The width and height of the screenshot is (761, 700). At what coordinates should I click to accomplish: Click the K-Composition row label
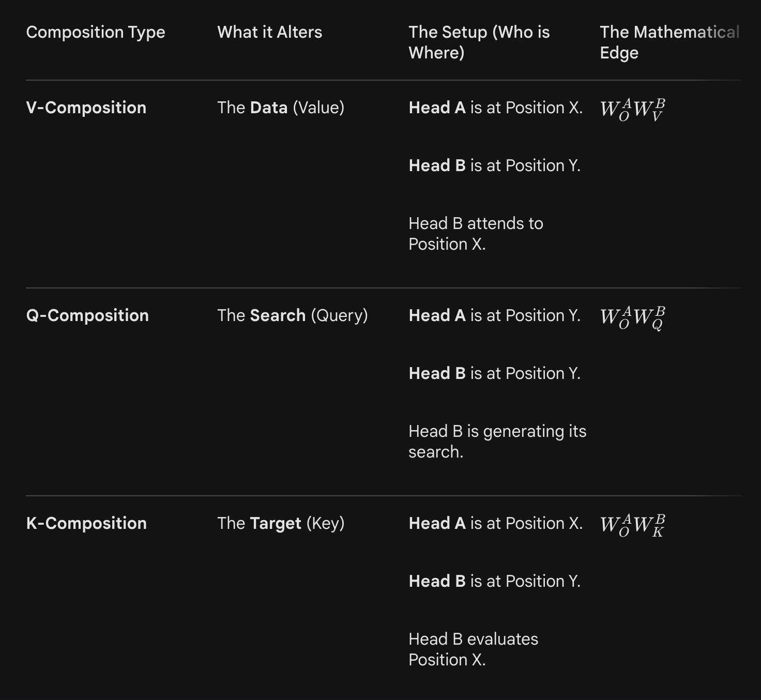click(86, 523)
